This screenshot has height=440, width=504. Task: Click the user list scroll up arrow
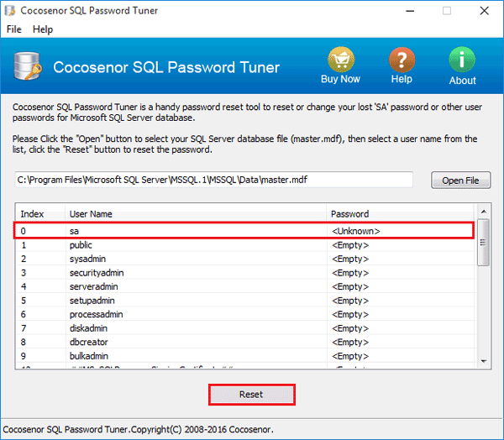pos(484,212)
